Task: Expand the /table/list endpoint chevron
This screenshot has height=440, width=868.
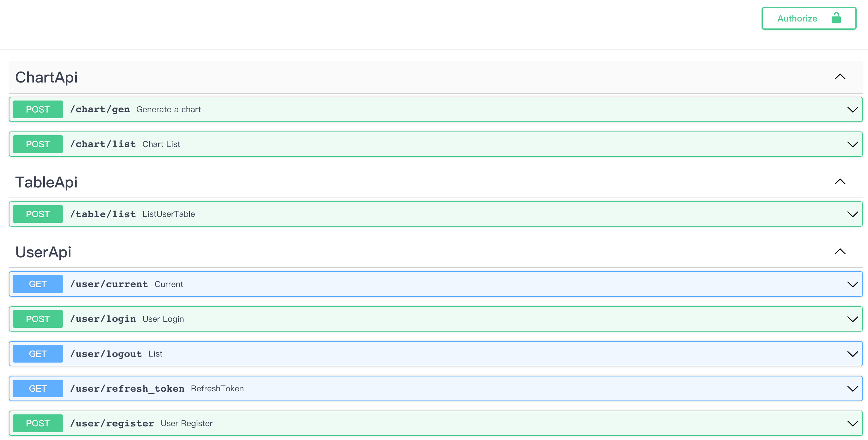Action: click(x=853, y=214)
